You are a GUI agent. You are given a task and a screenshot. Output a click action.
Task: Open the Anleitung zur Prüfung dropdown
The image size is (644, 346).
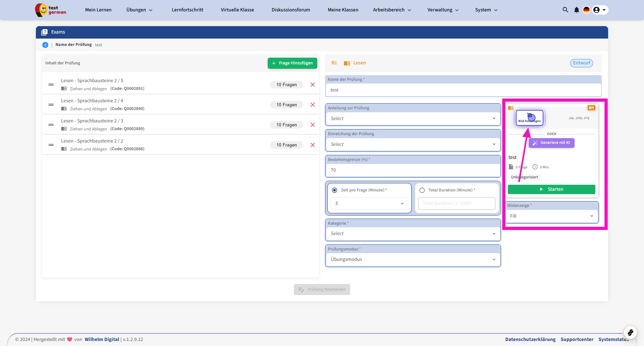tap(413, 119)
